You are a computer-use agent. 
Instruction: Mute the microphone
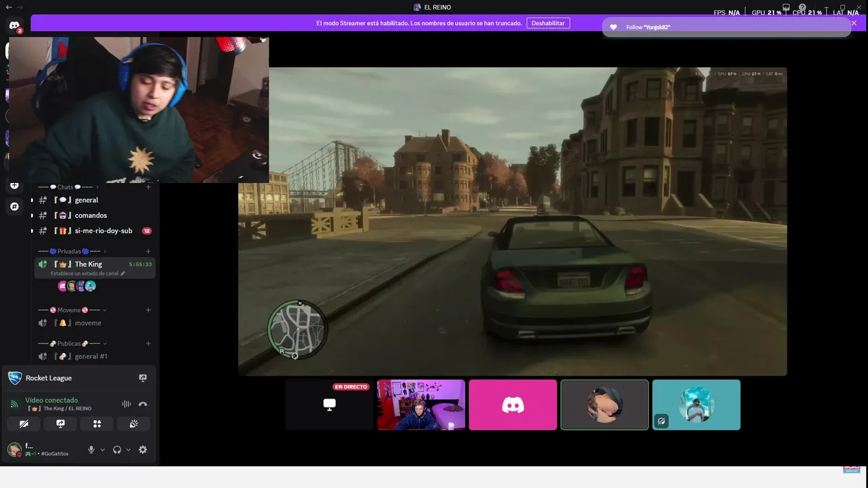click(x=91, y=449)
